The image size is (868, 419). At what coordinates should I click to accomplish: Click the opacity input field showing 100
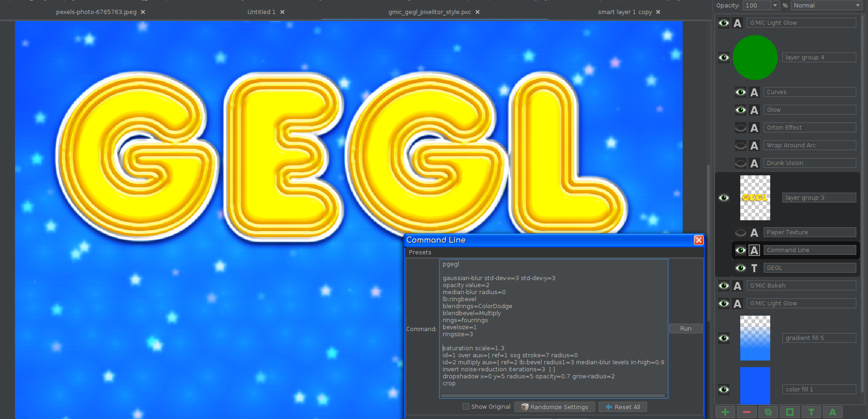tap(756, 5)
